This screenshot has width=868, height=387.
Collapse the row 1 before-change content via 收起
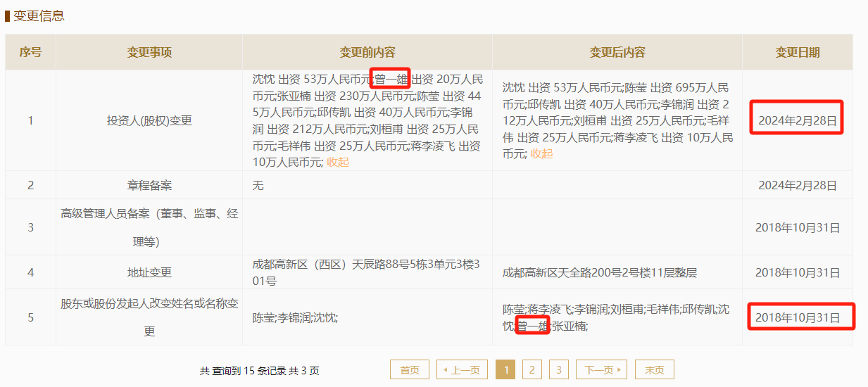point(338,162)
